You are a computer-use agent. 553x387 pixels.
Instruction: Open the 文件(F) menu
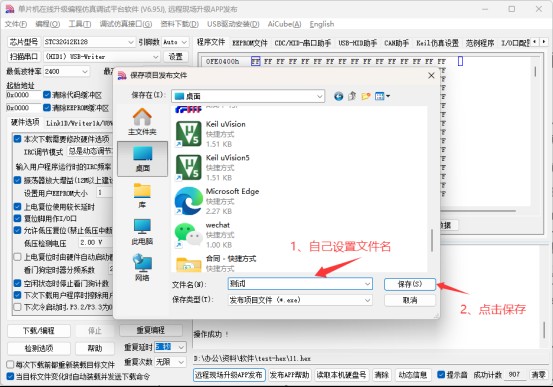pyautogui.click(x=16, y=24)
